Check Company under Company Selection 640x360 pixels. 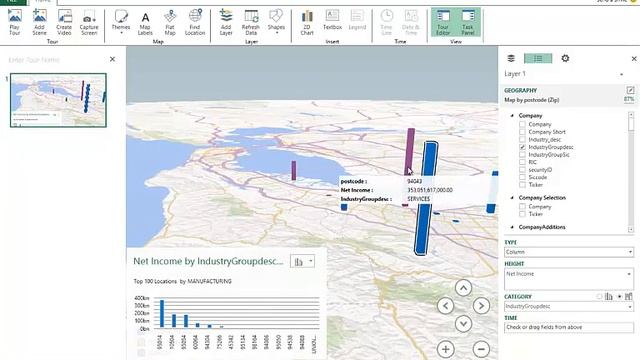tap(522, 207)
